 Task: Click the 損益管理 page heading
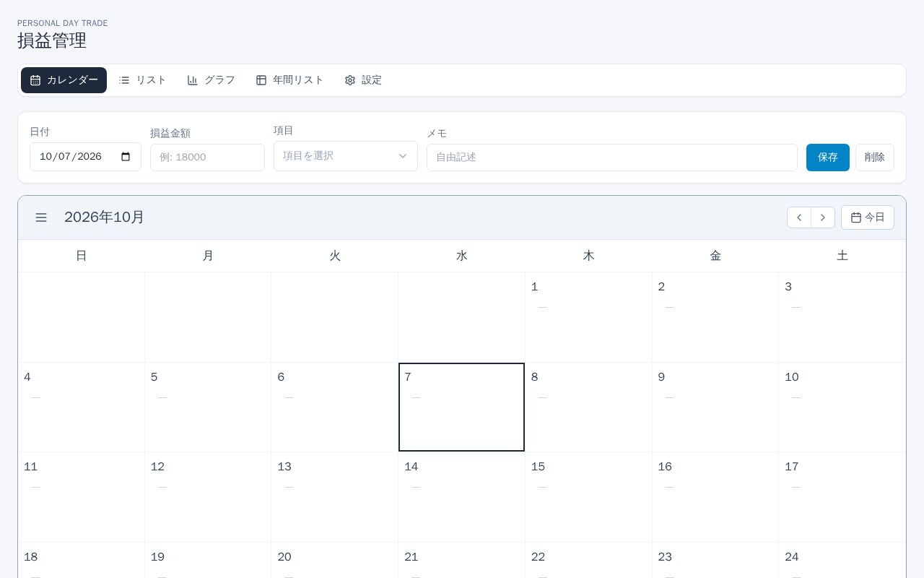point(52,40)
